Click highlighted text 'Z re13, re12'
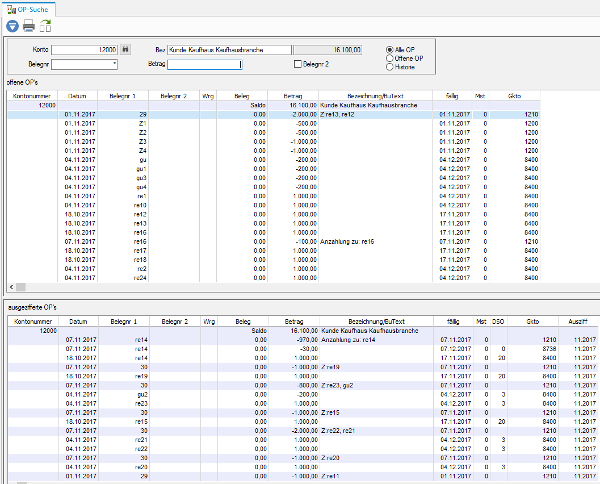Screen dimensions: 600x484 [x=337, y=114]
